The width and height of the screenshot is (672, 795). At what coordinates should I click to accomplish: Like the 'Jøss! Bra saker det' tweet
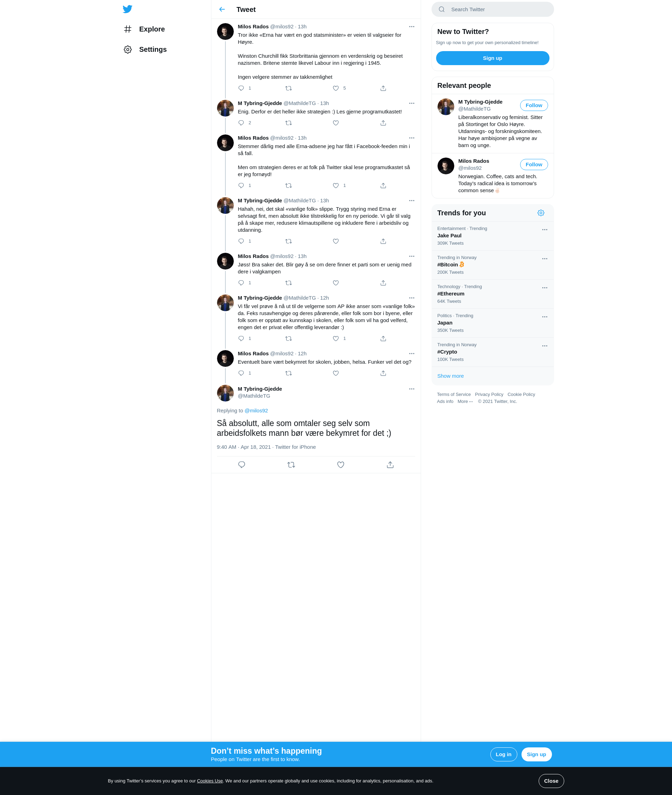point(336,283)
